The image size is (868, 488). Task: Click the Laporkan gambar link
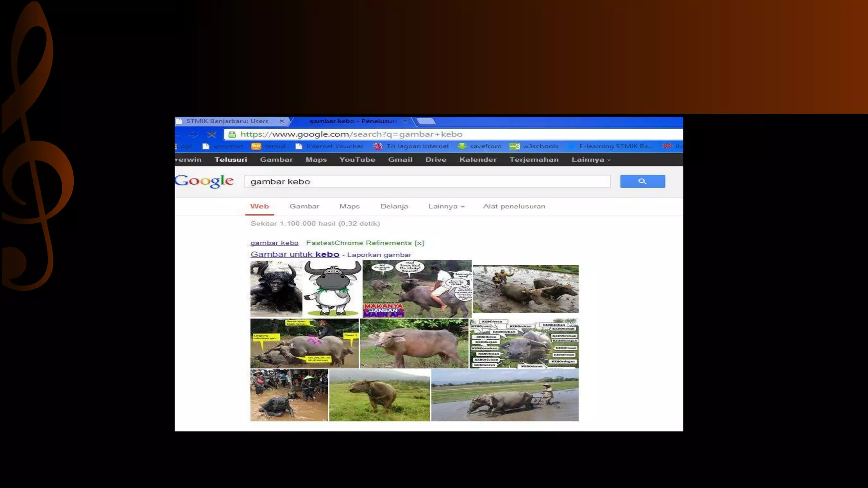point(379,255)
